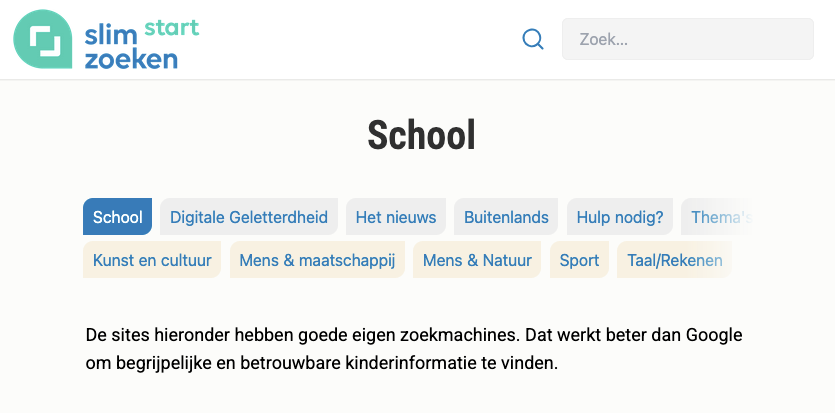Screen dimensions: 835x413
Task: Switch to the Het nieuws tab
Action: pyautogui.click(x=396, y=217)
